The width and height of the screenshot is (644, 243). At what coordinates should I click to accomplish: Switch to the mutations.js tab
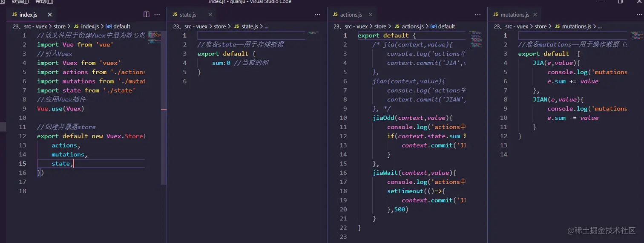[x=515, y=14]
